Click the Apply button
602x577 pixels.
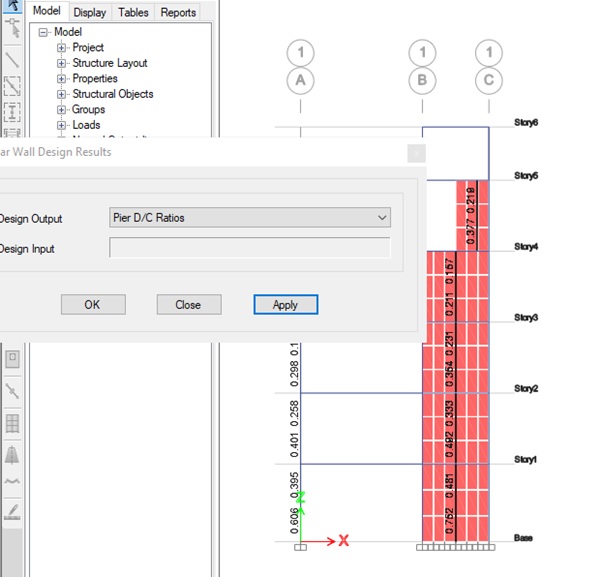tap(285, 304)
